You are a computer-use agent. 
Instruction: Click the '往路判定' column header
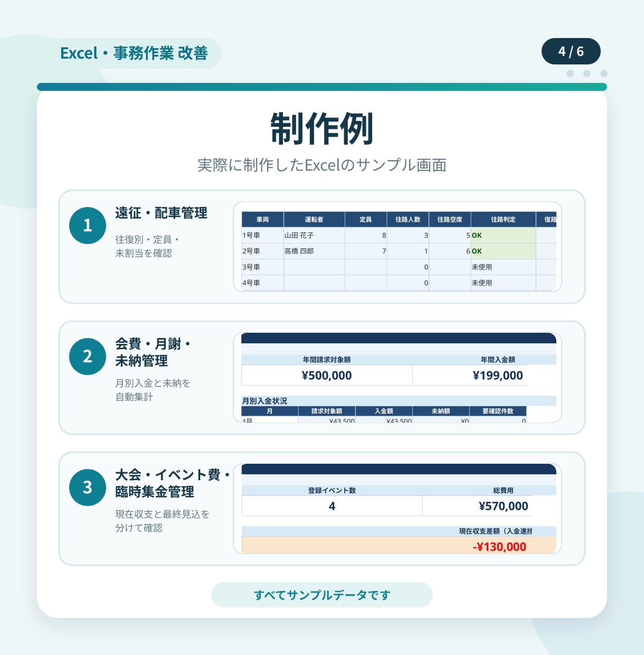503,219
